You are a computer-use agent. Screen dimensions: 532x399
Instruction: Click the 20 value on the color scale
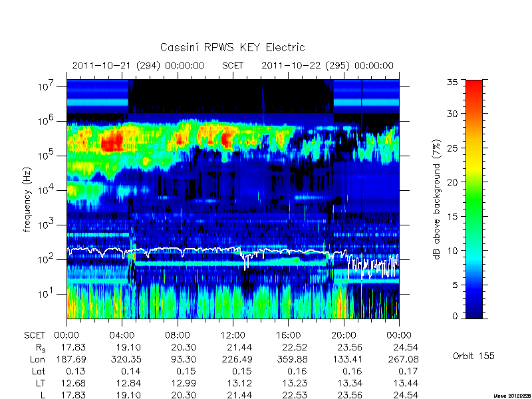coord(452,182)
